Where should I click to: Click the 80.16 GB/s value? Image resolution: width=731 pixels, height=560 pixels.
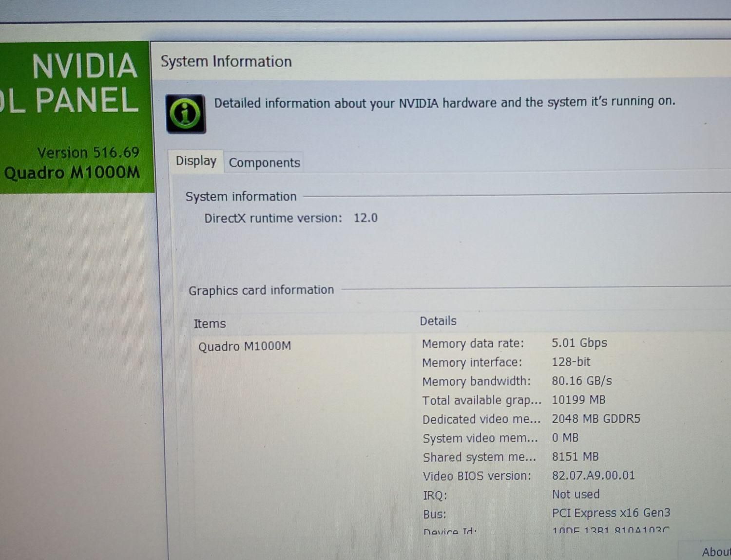581,381
